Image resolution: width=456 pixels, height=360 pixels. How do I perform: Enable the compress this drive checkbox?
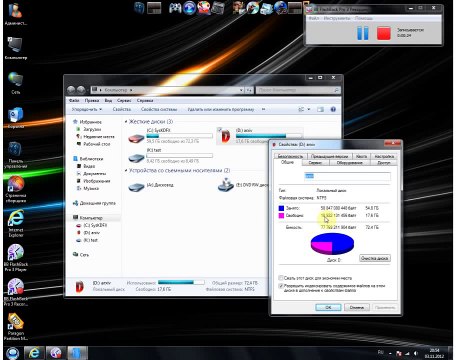pos(281,278)
